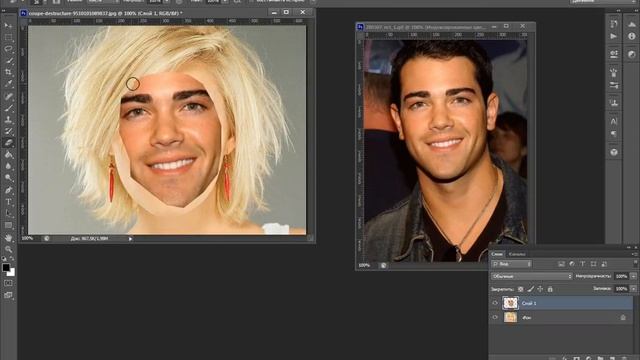Select the Crop tool

tap(8, 72)
